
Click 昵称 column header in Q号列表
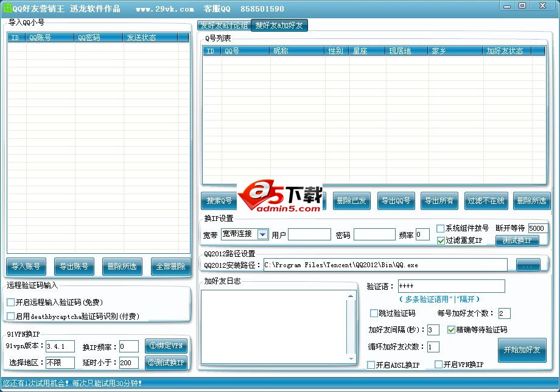(297, 51)
